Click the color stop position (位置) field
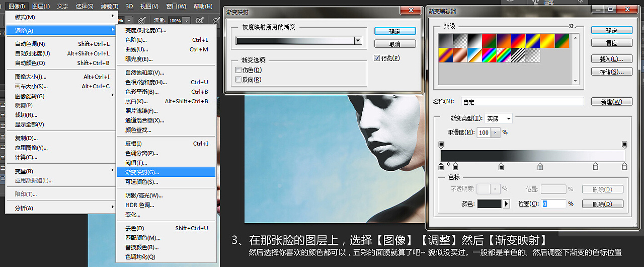The height and width of the screenshot is (267, 644). [x=553, y=204]
